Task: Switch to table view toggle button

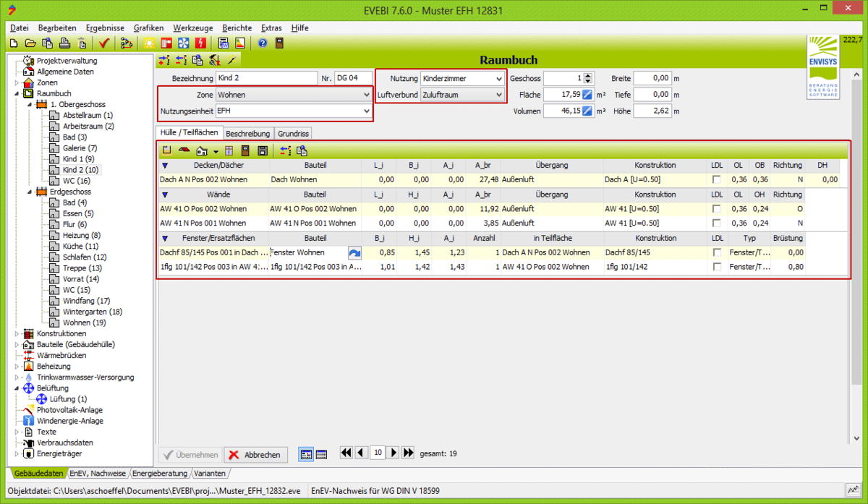Action: tap(322, 454)
